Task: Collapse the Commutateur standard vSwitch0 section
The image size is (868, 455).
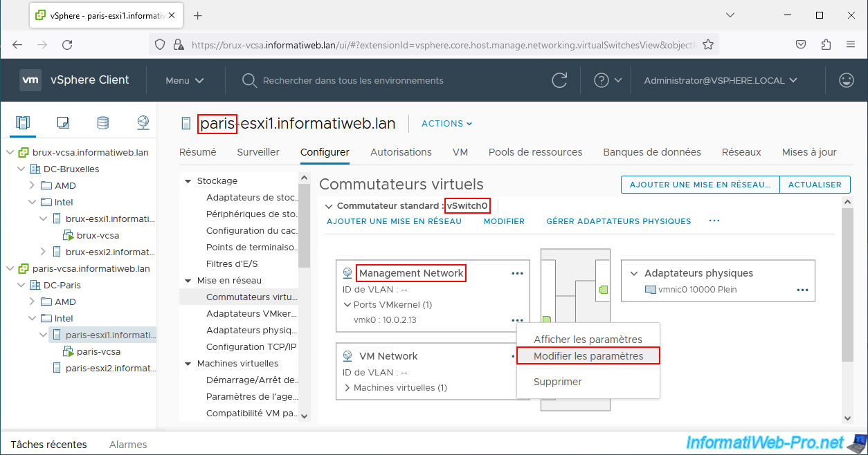Action: coord(328,206)
